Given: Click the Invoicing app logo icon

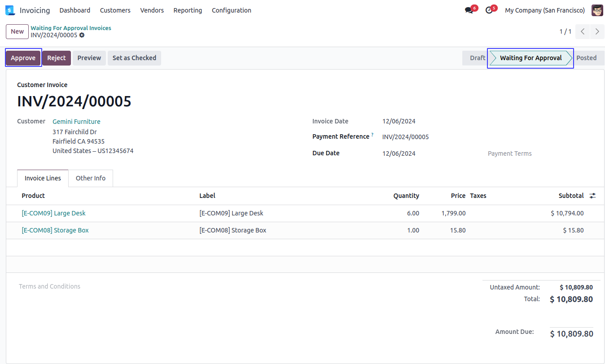Looking at the screenshot, I should point(10,10).
